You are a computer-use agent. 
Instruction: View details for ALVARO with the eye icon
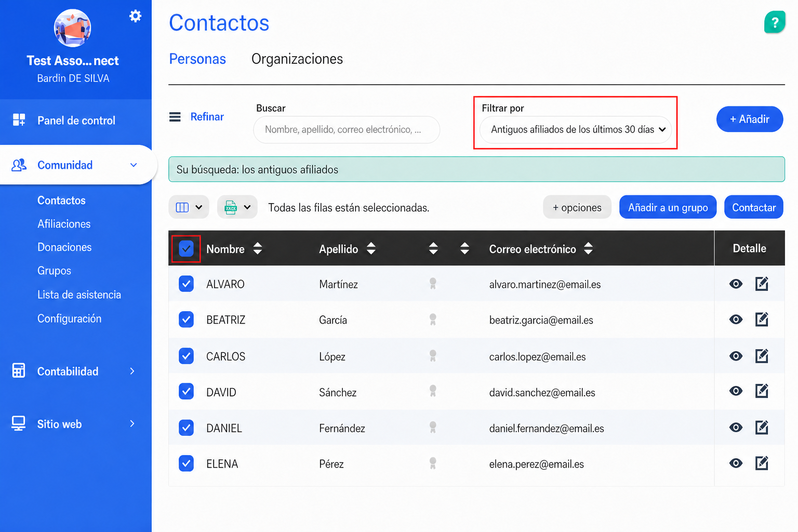click(x=736, y=284)
